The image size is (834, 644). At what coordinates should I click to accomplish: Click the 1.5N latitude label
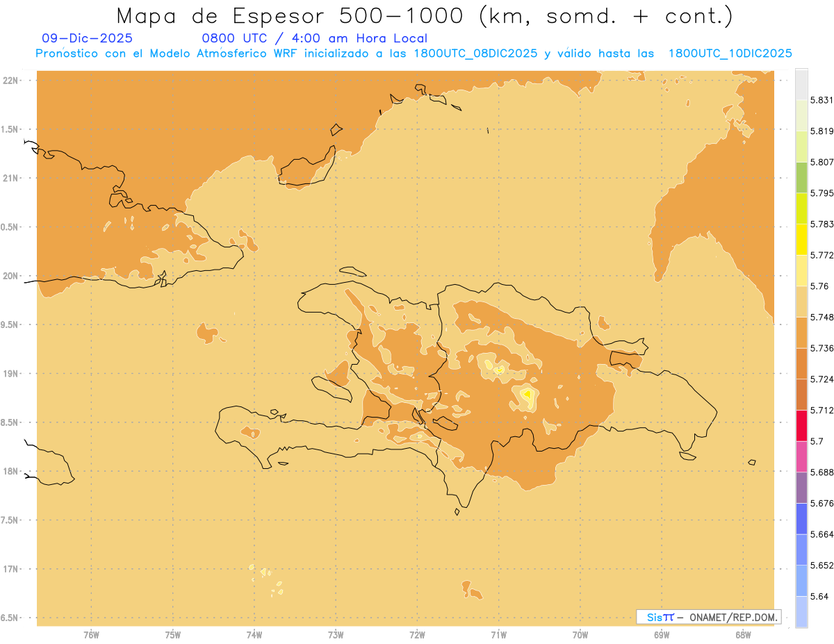click(x=10, y=129)
